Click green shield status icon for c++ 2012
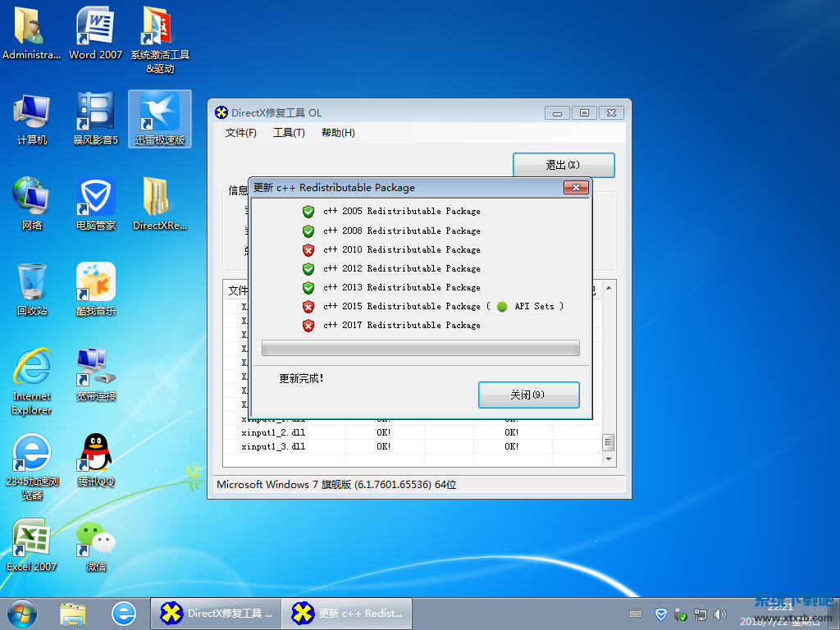The width and height of the screenshot is (840, 630). point(308,268)
